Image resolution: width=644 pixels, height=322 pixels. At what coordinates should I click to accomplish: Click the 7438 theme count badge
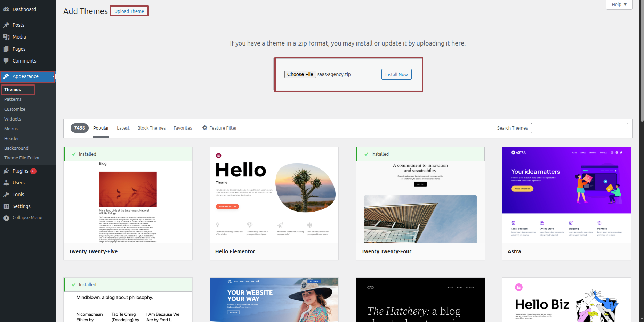coord(80,128)
